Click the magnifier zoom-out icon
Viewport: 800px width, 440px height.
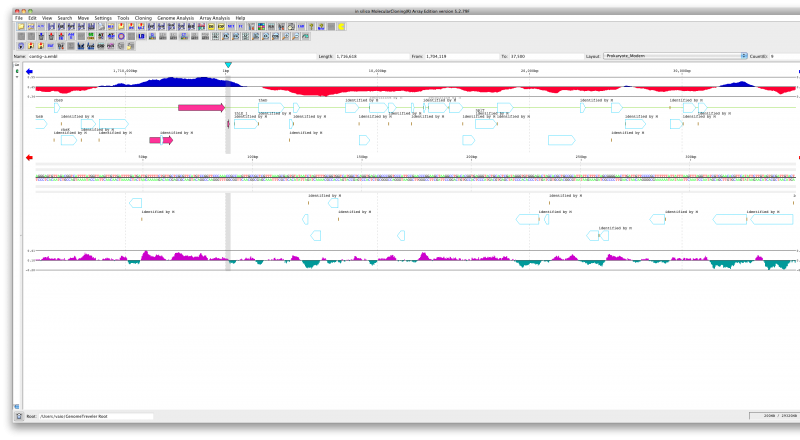click(x=295, y=36)
